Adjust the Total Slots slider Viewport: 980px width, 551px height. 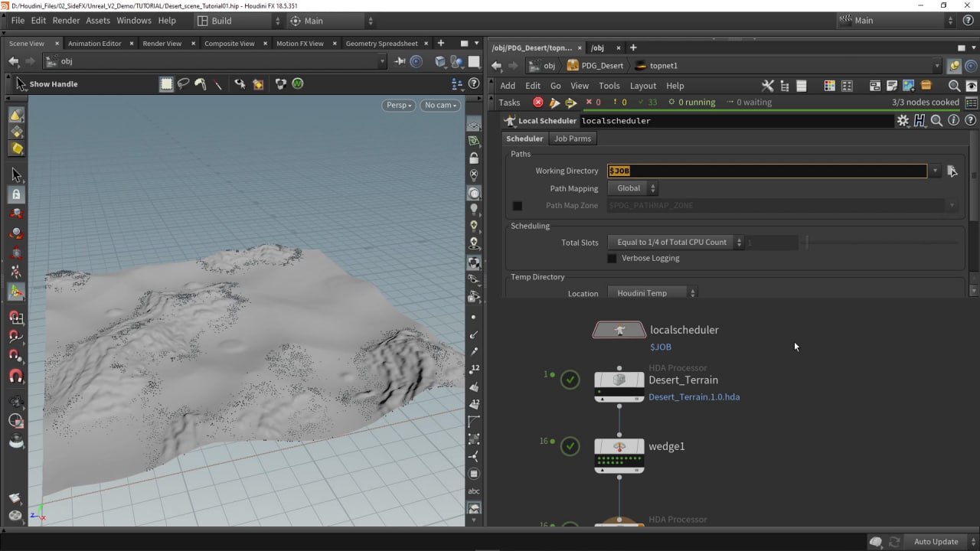tap(880, 243)
